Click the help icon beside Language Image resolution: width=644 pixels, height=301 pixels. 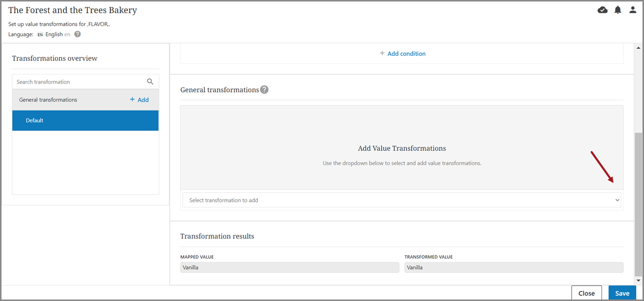pos(77,34)
